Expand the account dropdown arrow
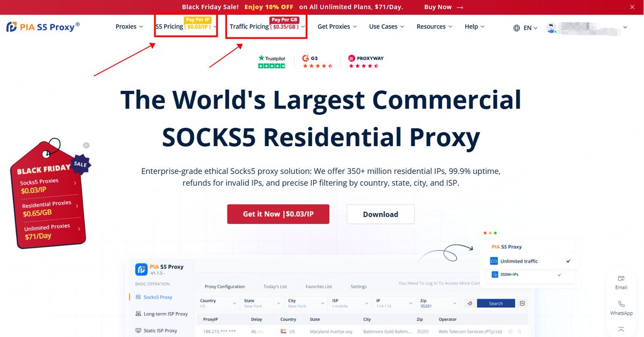 [625, 27]
